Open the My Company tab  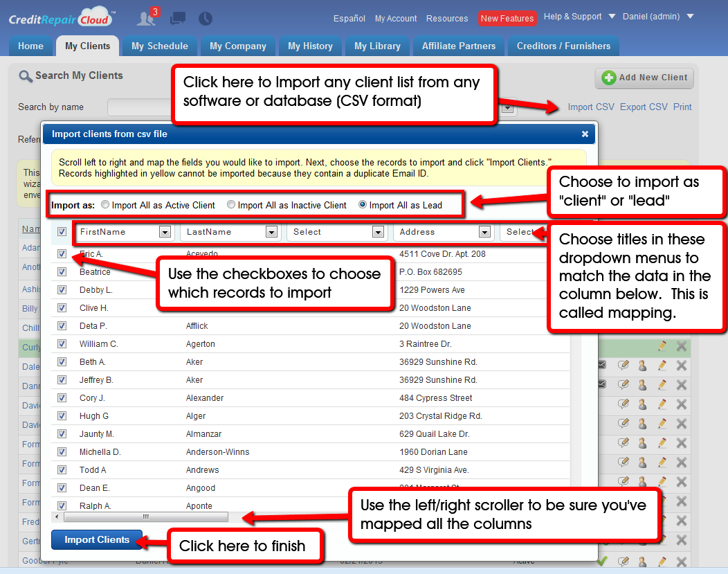[238, 46]
